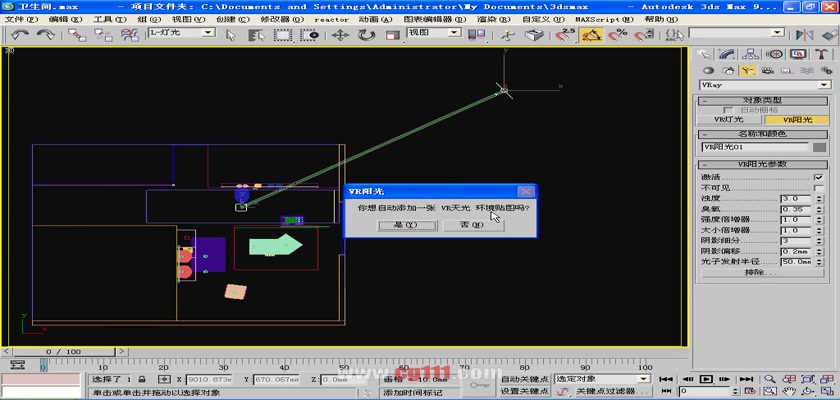Toggle the Spinner Snap icon
The width and height of the screenshot is (840, 400).
[643, 35]
